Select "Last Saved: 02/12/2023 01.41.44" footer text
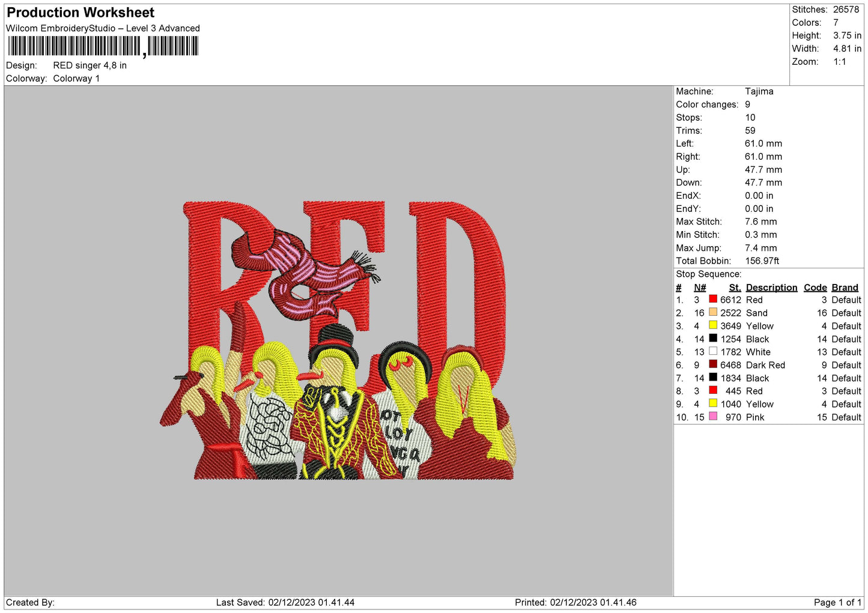 (285, 603)
